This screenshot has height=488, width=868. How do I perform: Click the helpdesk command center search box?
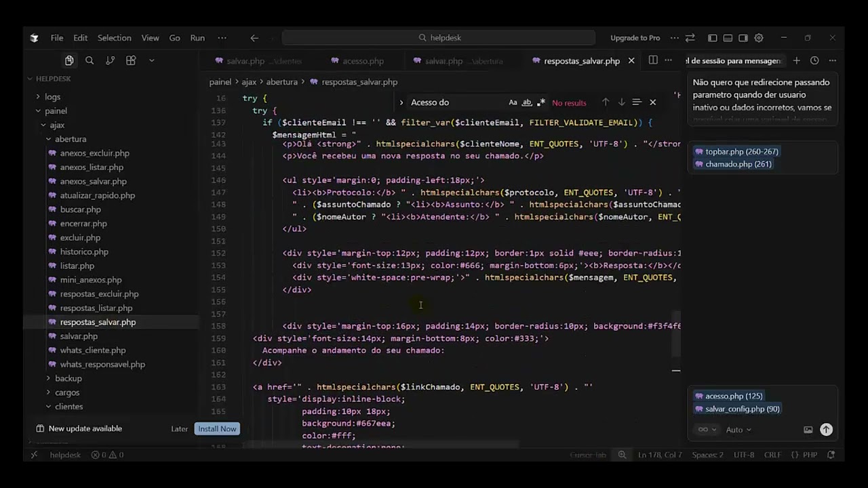coord(439,38)
